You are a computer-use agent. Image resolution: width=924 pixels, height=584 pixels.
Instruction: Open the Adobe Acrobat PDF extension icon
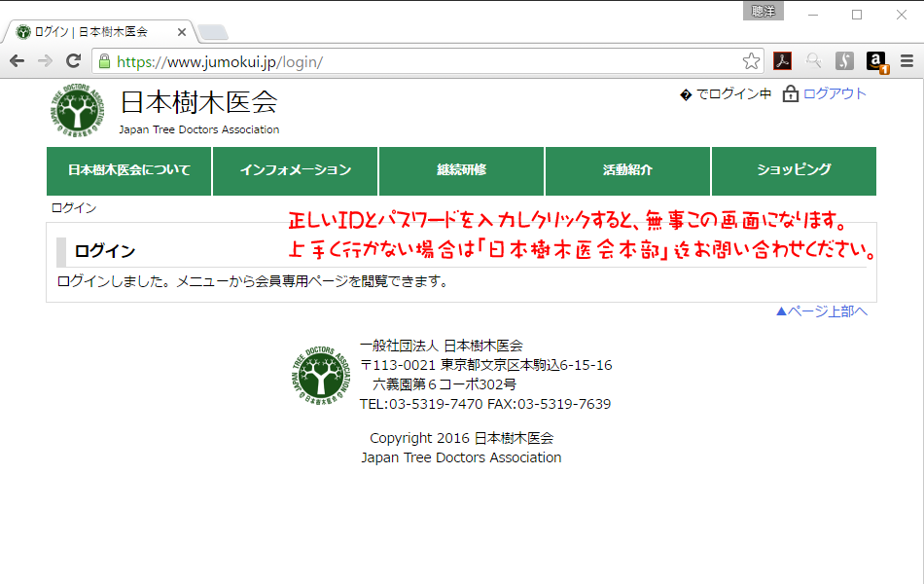point(782,60)
